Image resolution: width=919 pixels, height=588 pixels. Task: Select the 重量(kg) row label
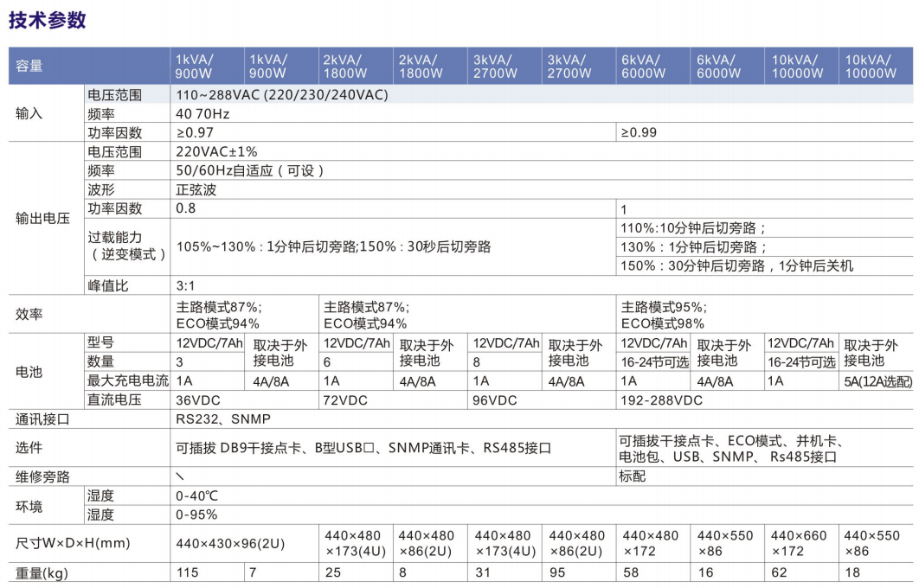pos(42,572)
